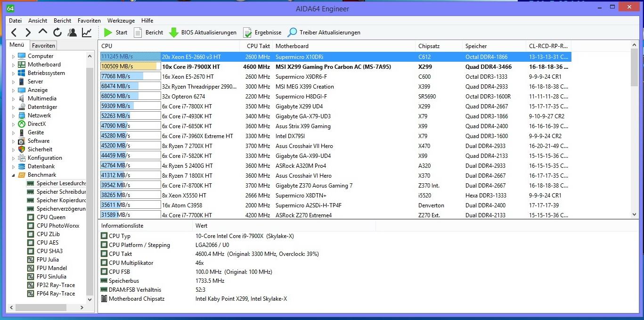Open the Hilfe menu
644x320 pixels.
pyautogui.click(x=147, y=21)
